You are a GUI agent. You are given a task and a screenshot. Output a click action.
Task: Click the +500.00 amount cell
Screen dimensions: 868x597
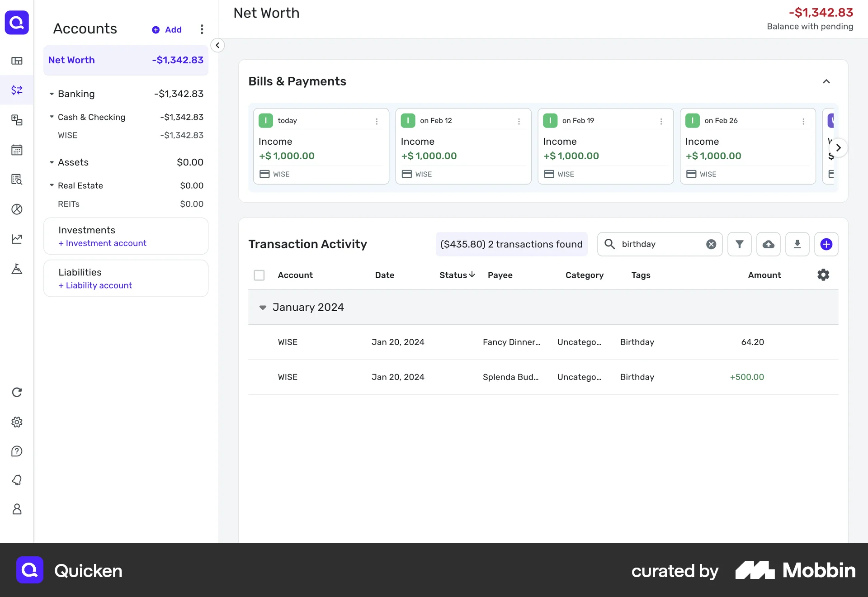coord(747,377)
